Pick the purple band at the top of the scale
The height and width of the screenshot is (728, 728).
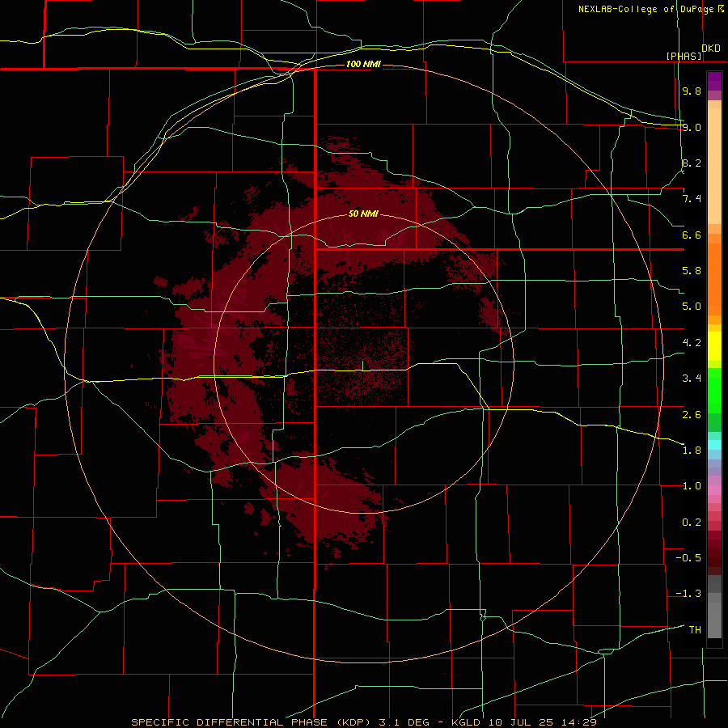(x=714, y=81)
